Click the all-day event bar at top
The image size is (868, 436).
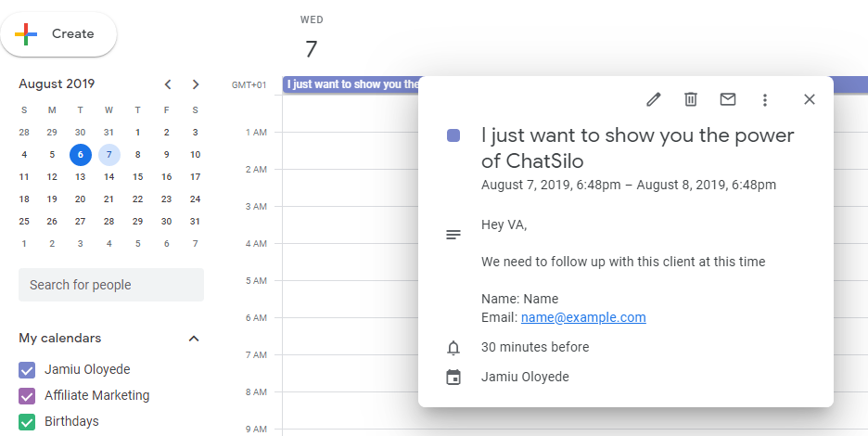click(352, 84)
